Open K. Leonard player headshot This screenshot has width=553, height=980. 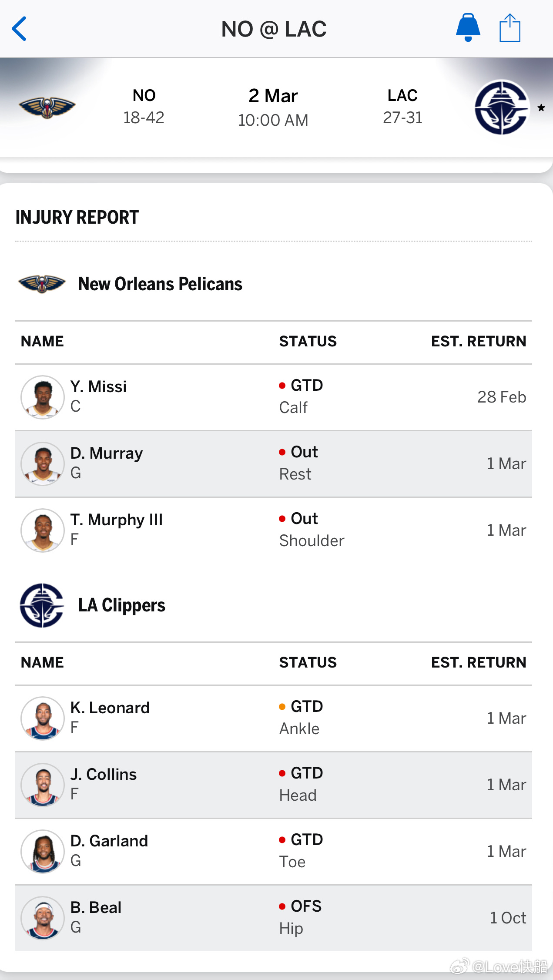(x=43, y=718)
